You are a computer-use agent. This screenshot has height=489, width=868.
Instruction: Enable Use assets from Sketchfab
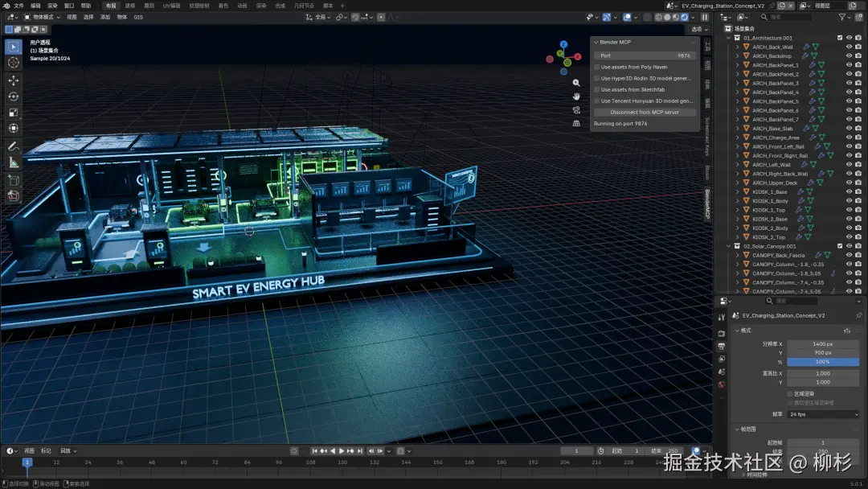[596, 90]
